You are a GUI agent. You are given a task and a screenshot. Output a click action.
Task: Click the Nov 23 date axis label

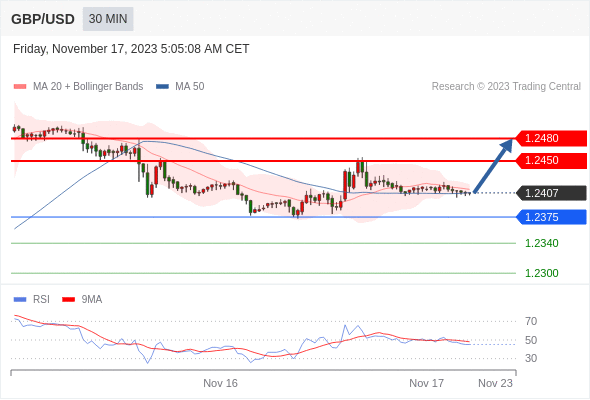[x=495, y=383]
